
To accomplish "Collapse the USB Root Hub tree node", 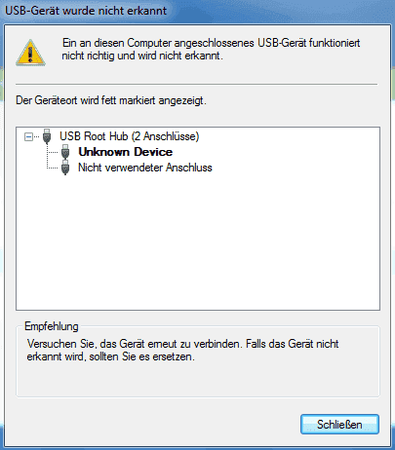I will (29, 136).
